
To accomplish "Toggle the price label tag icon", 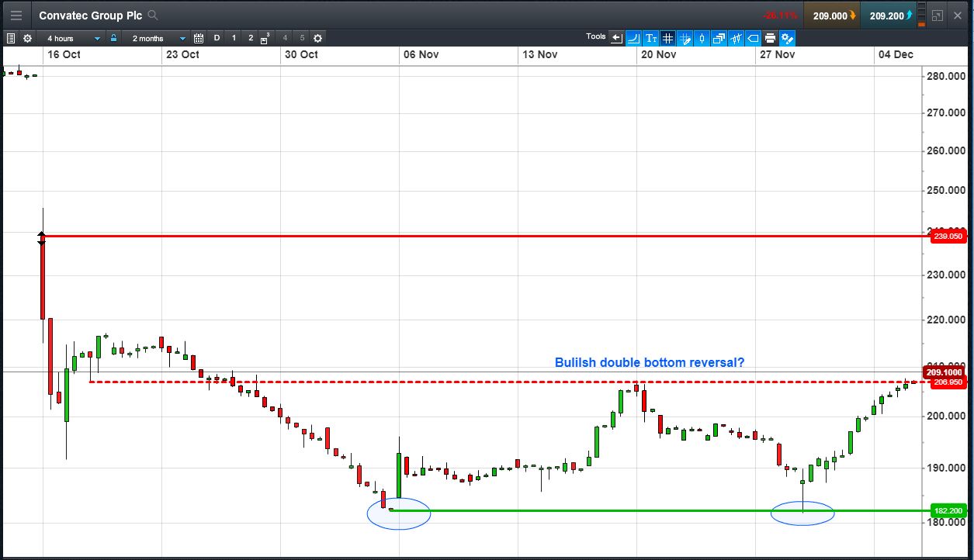I will click(753, 38).
